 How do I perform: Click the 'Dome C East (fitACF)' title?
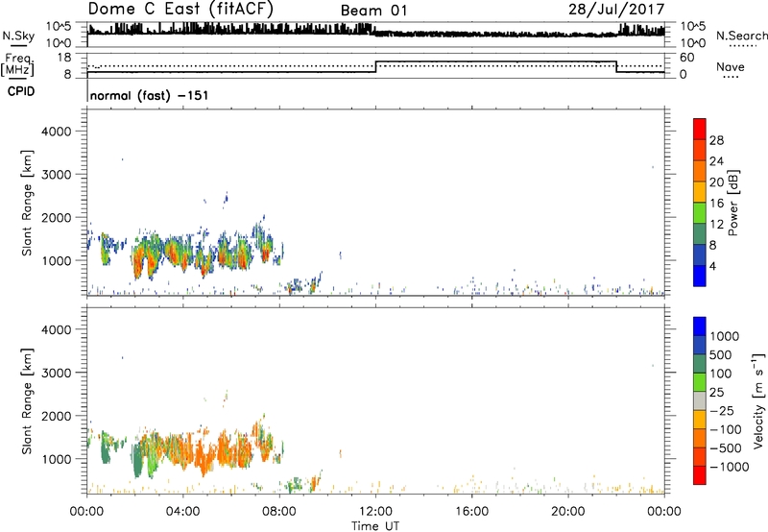pyautogui.click(x=180, y=10)
